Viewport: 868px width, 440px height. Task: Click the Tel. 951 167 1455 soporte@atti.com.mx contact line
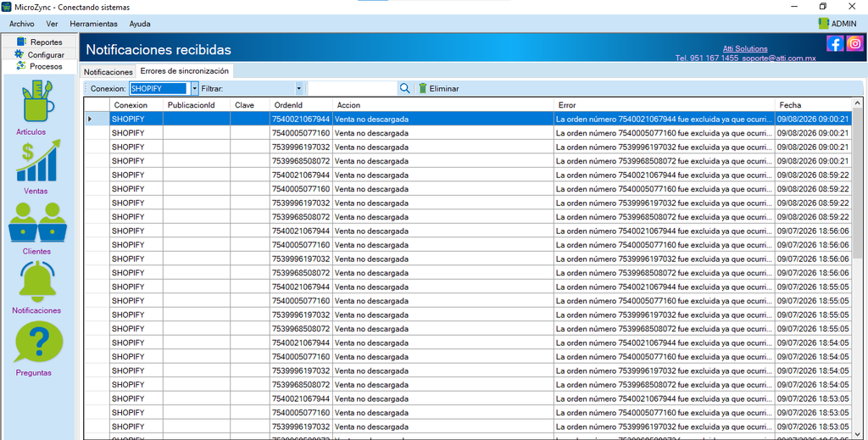pos(746,58)
